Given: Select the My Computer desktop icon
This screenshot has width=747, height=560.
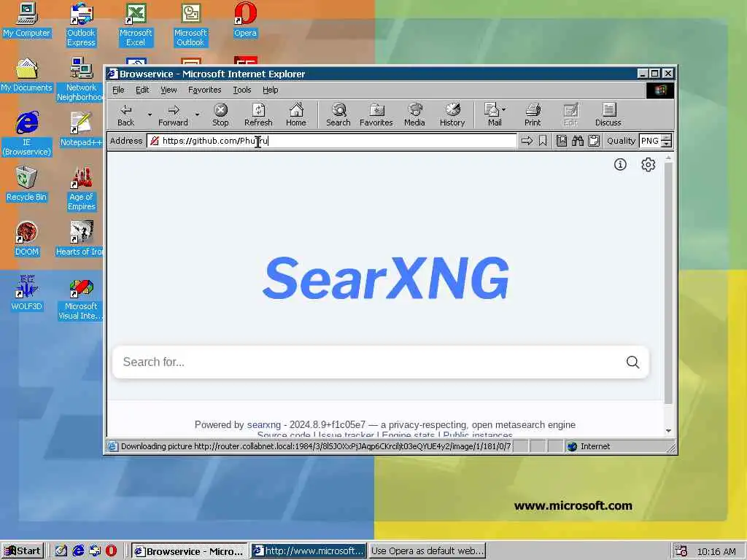Looking at the screenshot, I should (26, 20).
